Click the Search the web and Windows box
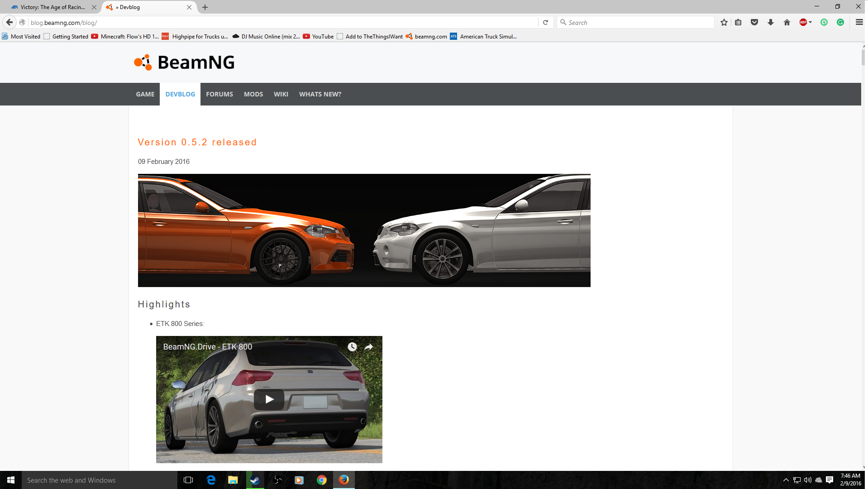The width and height of the screenshot is (868, 489). (100, 480)
